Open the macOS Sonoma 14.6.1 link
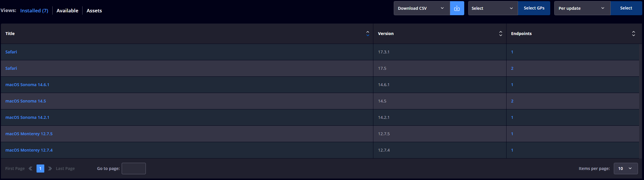 [27, 85]
